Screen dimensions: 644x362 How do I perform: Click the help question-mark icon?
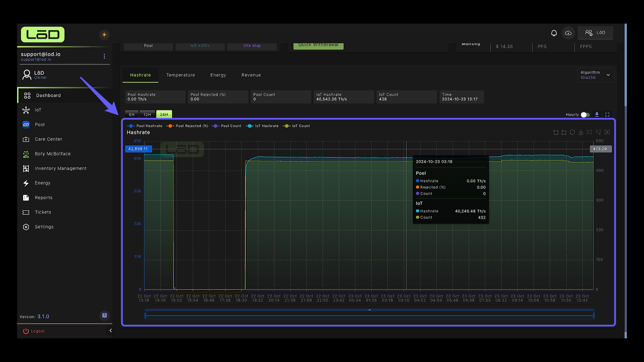click(x=105, y=315)
